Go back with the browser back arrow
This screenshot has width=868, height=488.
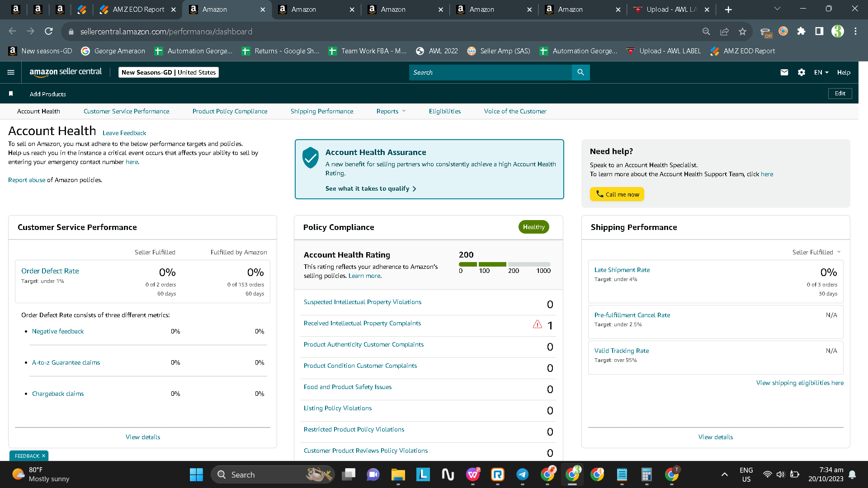click(x=13, y=31)
